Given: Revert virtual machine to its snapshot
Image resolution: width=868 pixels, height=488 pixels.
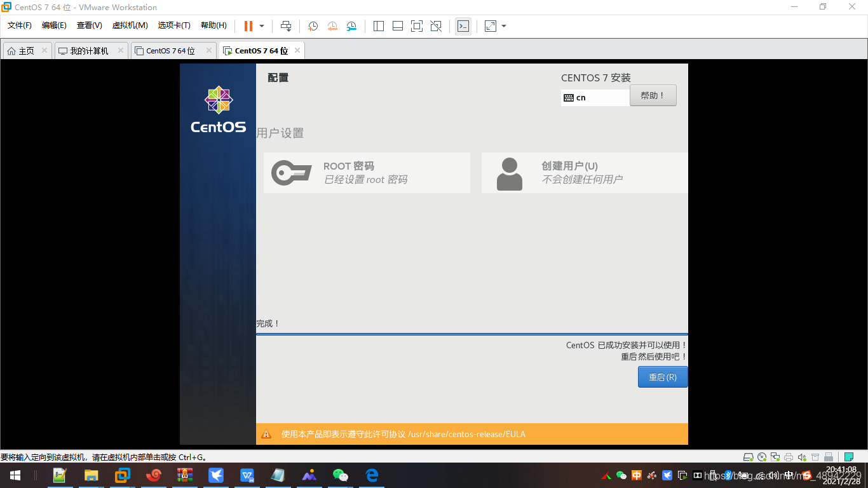Looking at the screenshot, I should click(332, 26).
